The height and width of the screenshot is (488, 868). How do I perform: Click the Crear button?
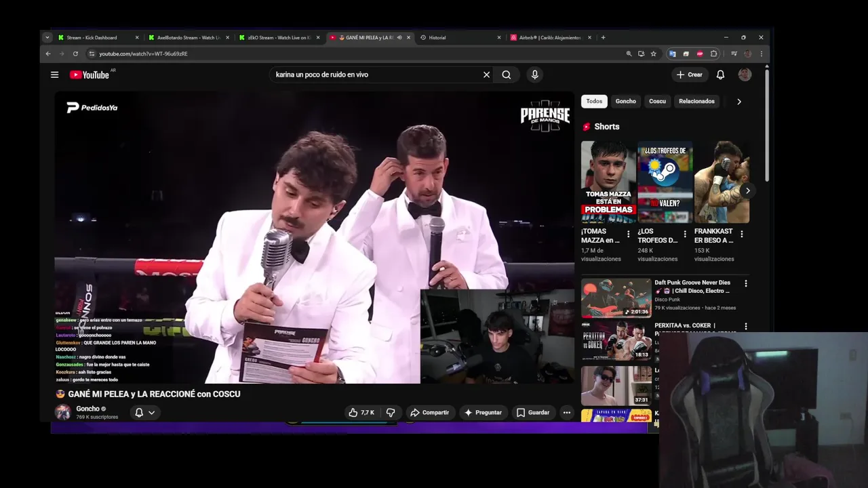pyautogui.click(x=690, y=75)
